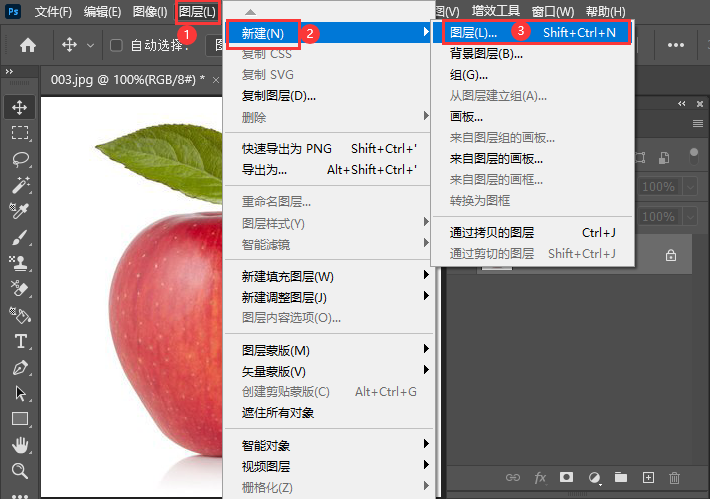Open the 窗口(W) menu
This screenshot has width=710, height=499.
(552, 12)
